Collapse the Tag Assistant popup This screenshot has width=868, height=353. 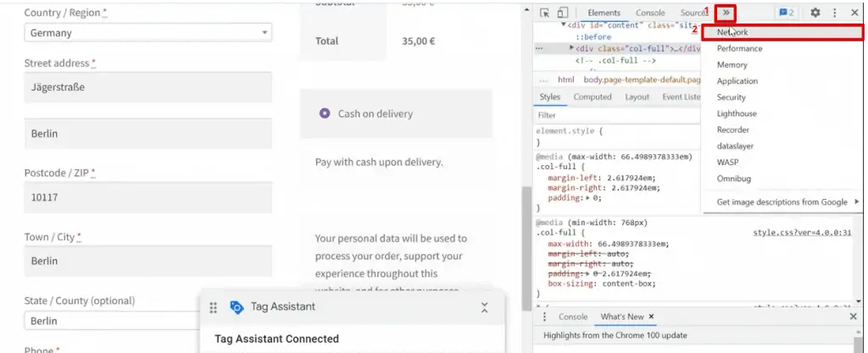pyautogui.click(x=484, y=307)
